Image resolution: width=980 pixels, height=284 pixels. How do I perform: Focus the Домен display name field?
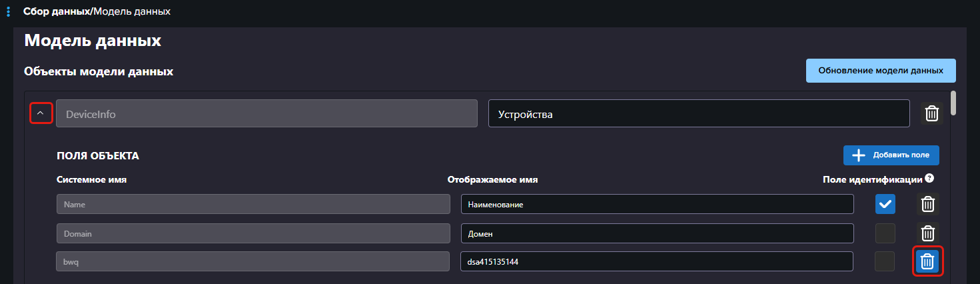pos(657,233)
